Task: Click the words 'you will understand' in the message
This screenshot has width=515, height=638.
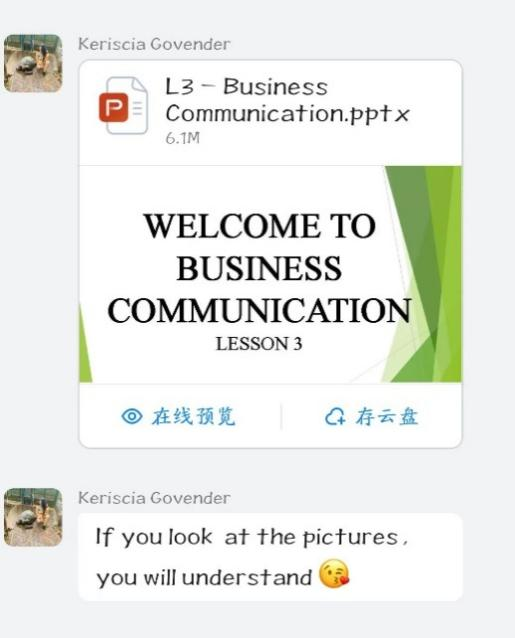Action: (204, 577)
